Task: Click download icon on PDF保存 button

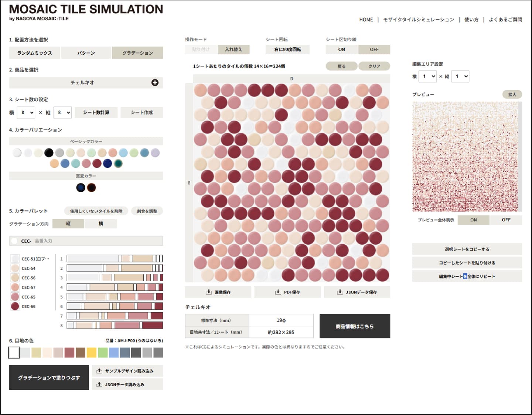Action: tap(278, 292)
